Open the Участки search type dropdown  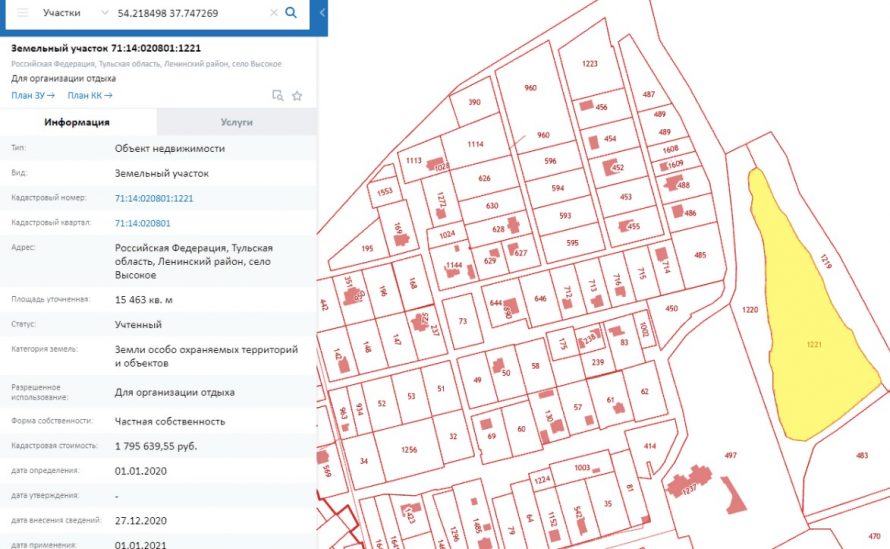(76, 13)
